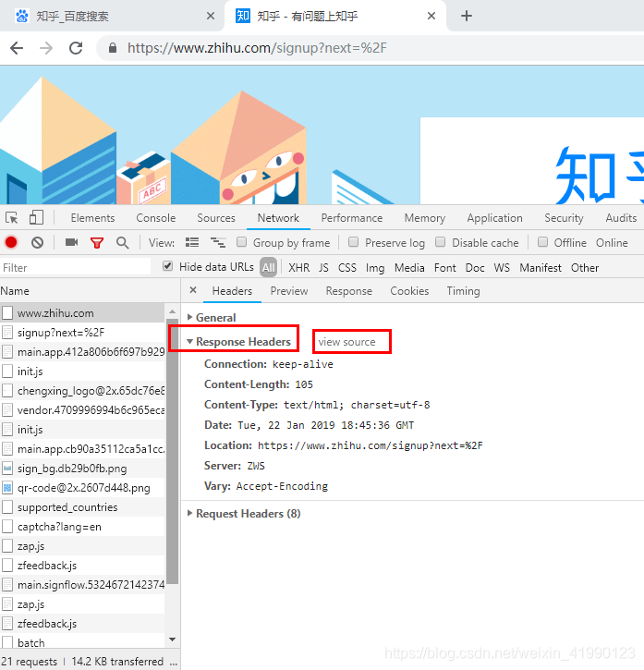This screenshot has width=644, height=670.
Task: Stop recording network log
Action: 11,243
